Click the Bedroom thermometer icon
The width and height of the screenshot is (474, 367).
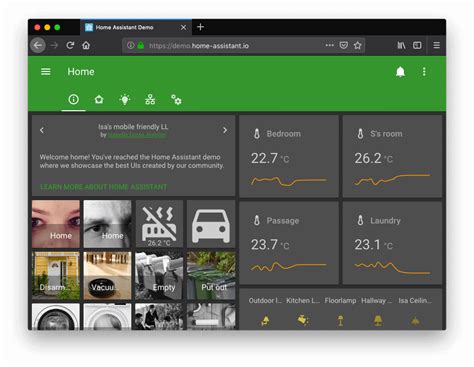pos(257,134)
